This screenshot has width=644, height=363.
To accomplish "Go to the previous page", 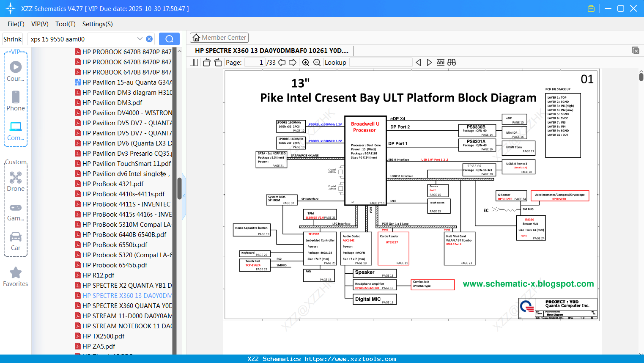I will 282,62.
